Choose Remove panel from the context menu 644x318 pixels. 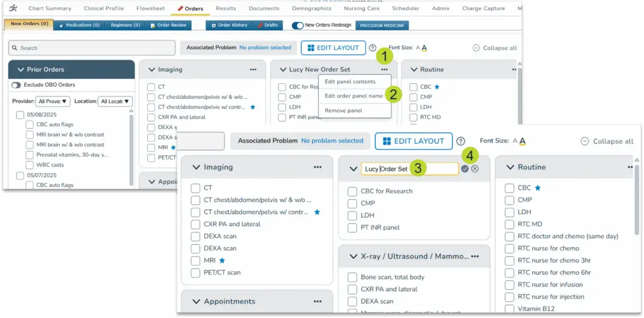coord(343,111)
